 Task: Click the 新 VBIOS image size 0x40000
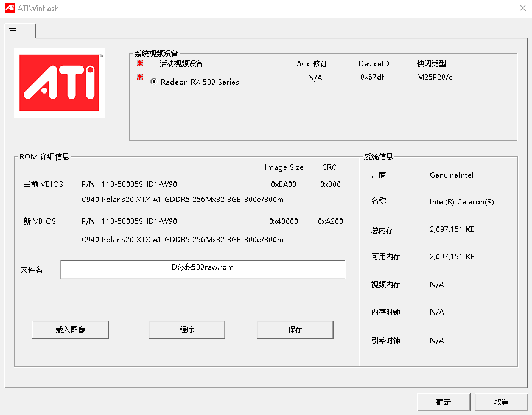coord(284,221)
